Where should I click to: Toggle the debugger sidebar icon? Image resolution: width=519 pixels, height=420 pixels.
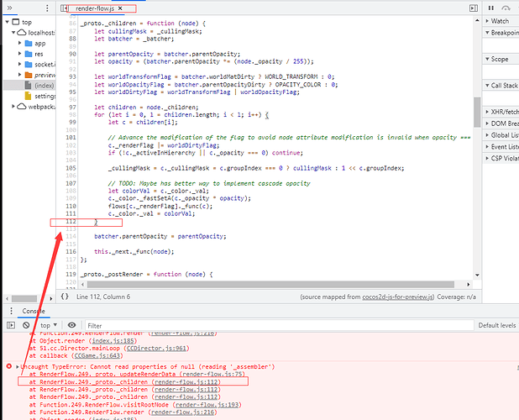click(474, 8)
